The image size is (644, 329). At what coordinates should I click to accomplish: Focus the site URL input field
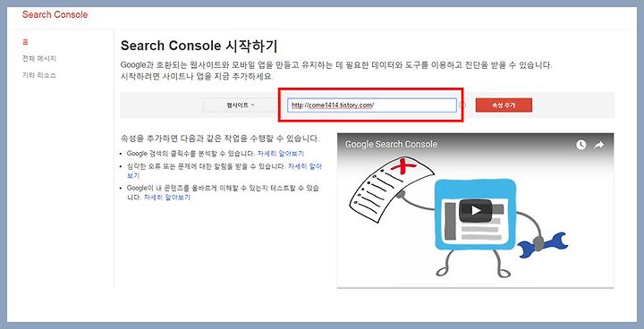372,105
